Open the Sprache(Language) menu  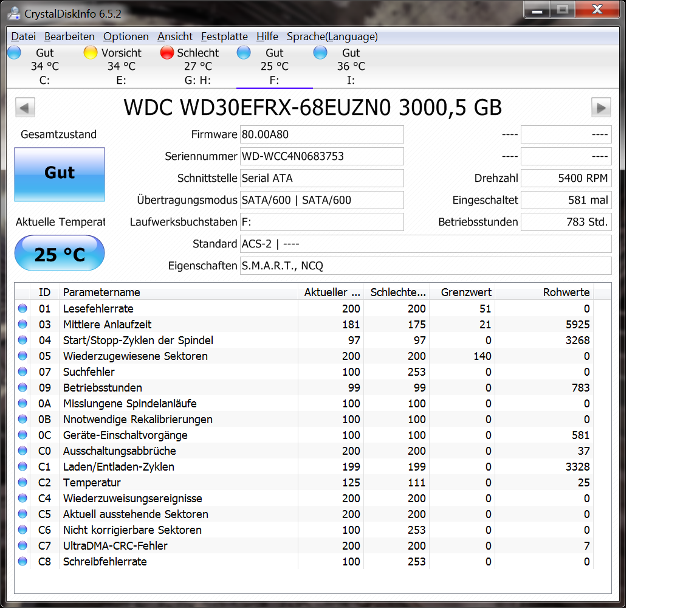click(x=332, y=36)
